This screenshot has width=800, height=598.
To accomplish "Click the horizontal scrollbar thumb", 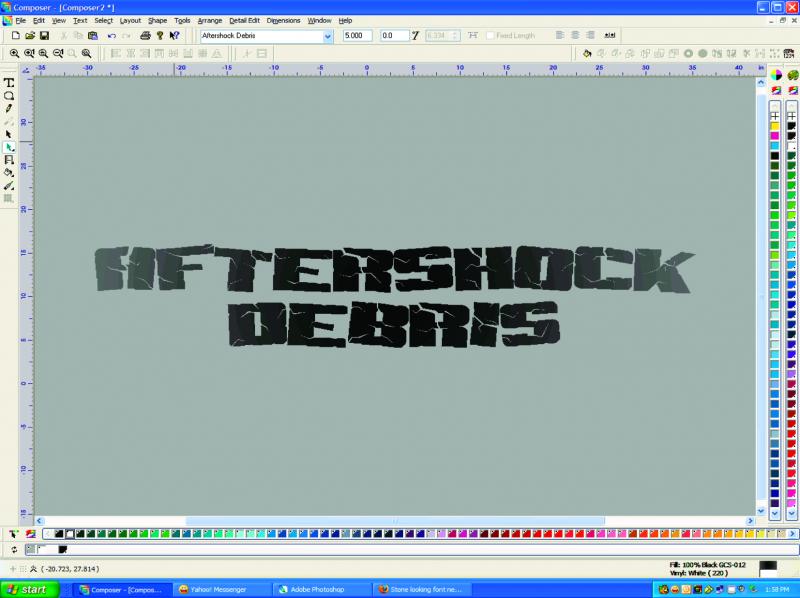I will [x=395, y=521].
